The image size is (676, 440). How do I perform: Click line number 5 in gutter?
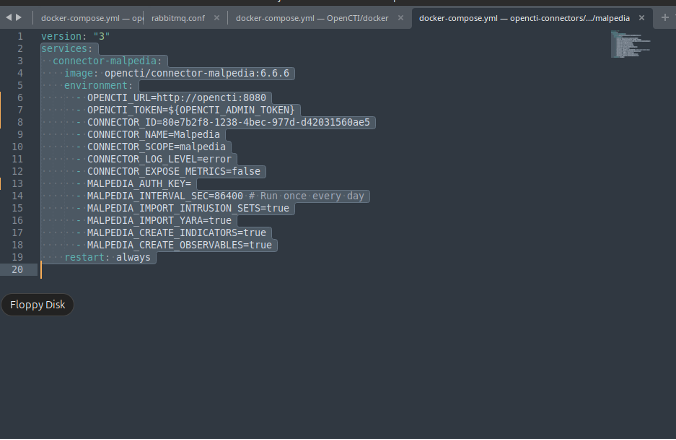[20, 85]
